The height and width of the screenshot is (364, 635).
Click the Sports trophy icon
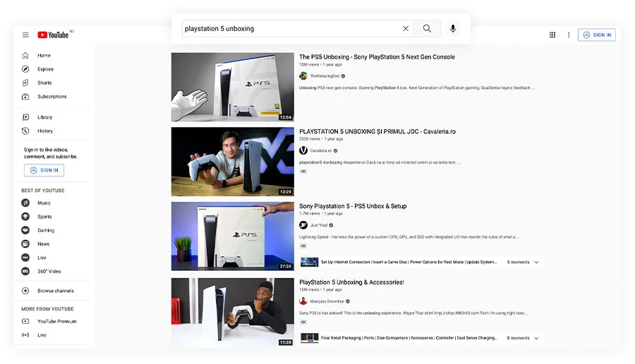tap(25, 217)
